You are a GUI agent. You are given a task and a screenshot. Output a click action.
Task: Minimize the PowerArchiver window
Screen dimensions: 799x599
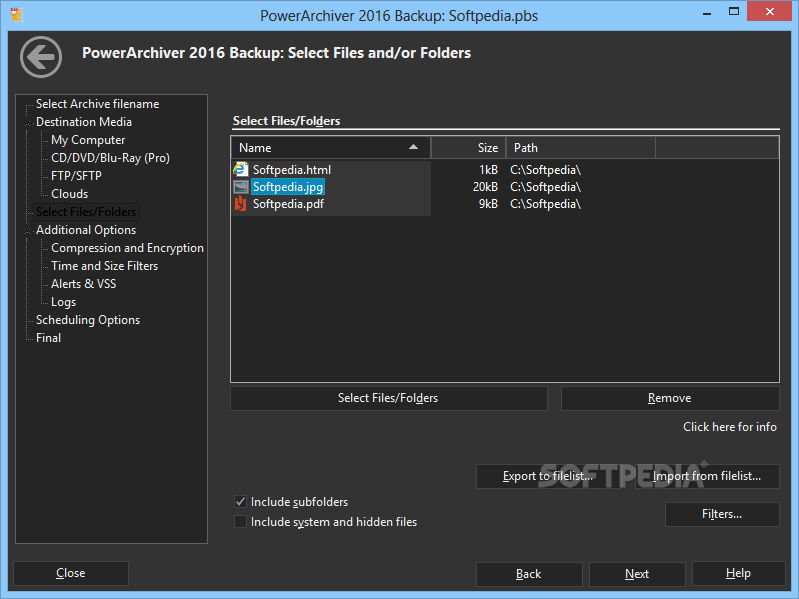[707, 13]
